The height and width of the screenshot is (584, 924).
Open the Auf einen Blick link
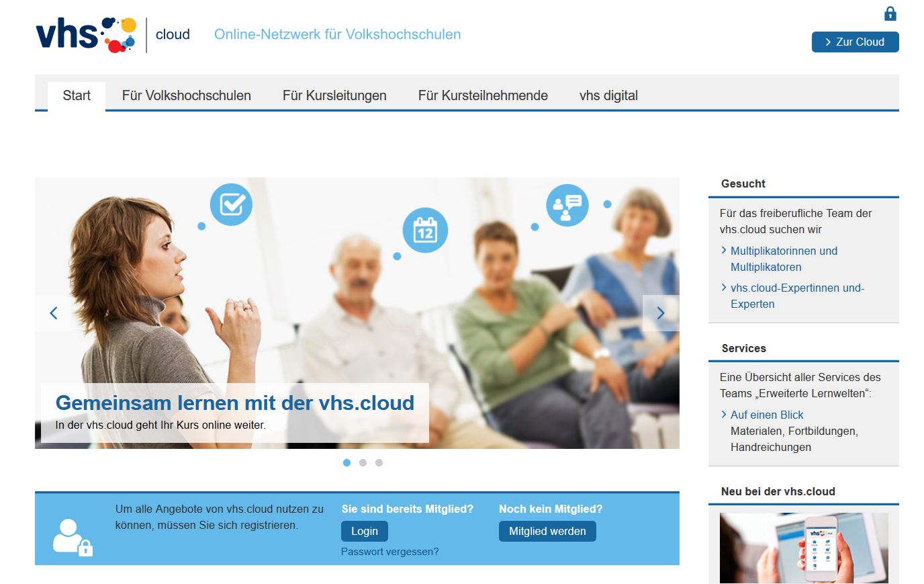(x=767, y=415)
